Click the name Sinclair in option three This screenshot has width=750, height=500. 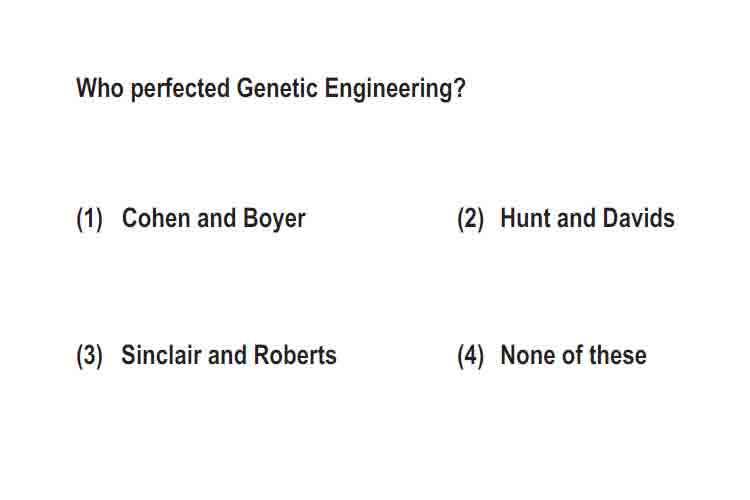coord(161,355)
